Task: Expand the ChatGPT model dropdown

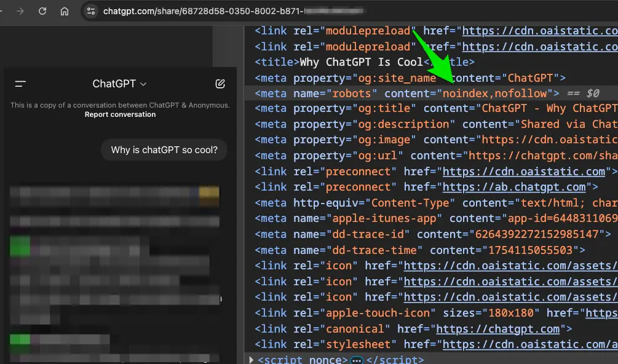Action: point(119,84)
